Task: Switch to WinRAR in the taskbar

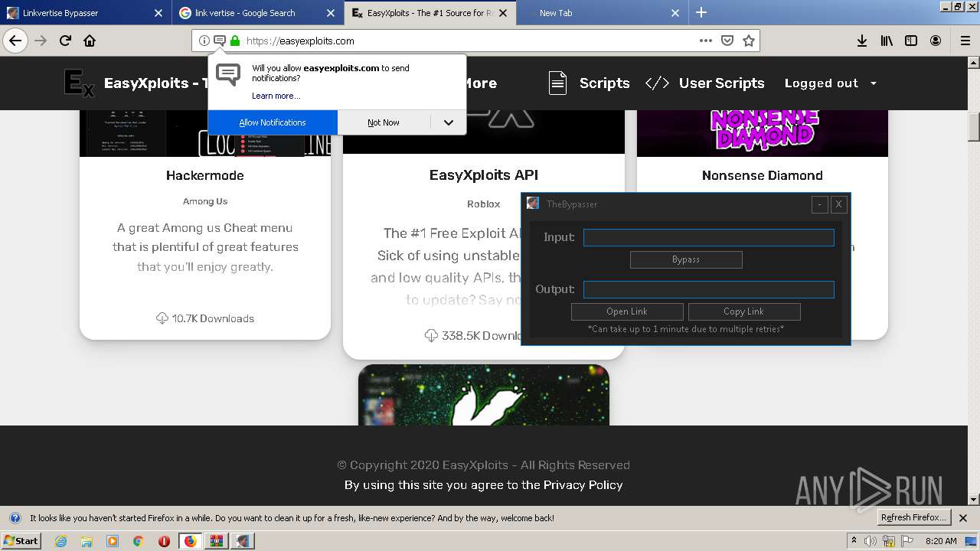Action: [217, 541]
